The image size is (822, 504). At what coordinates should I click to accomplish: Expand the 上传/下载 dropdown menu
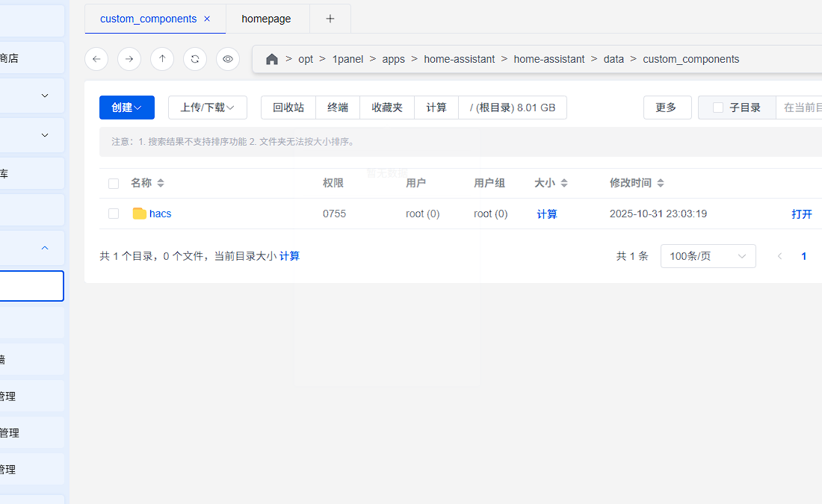208,108
